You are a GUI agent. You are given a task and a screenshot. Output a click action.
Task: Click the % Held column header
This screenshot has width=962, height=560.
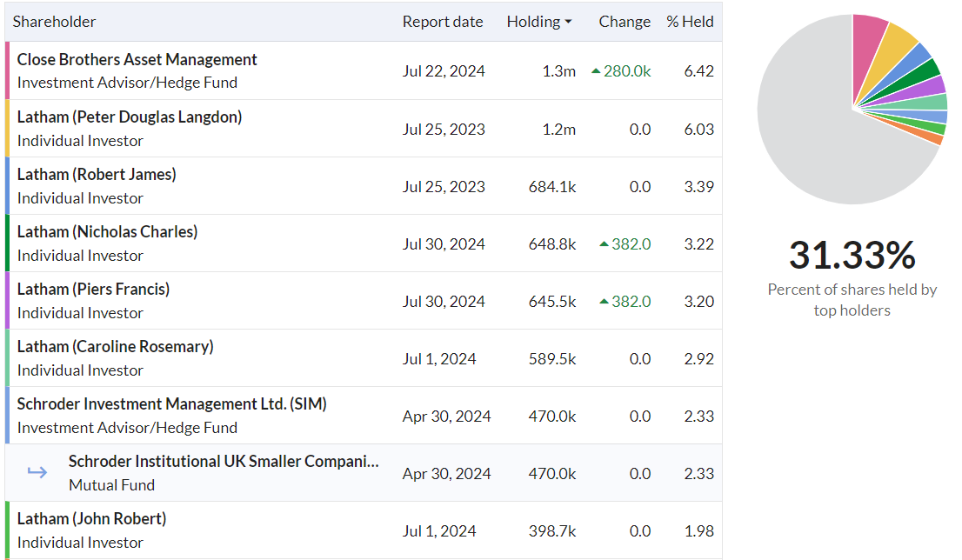(690, 22)
